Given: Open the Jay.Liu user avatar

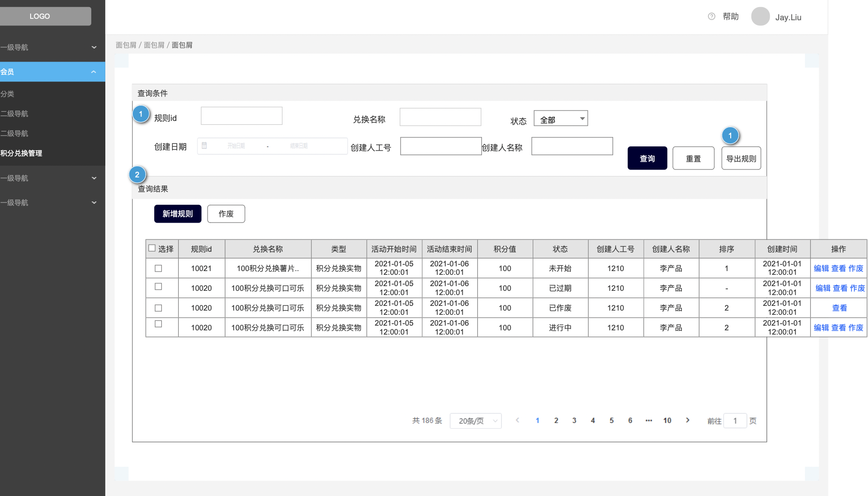Looking at the screenshot, I should click(760, 16).
